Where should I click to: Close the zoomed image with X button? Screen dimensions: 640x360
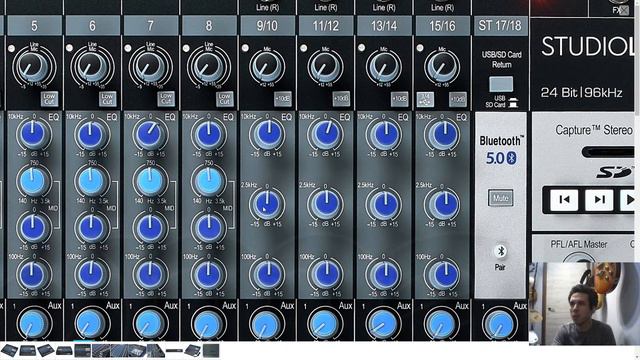pos(624,10)
